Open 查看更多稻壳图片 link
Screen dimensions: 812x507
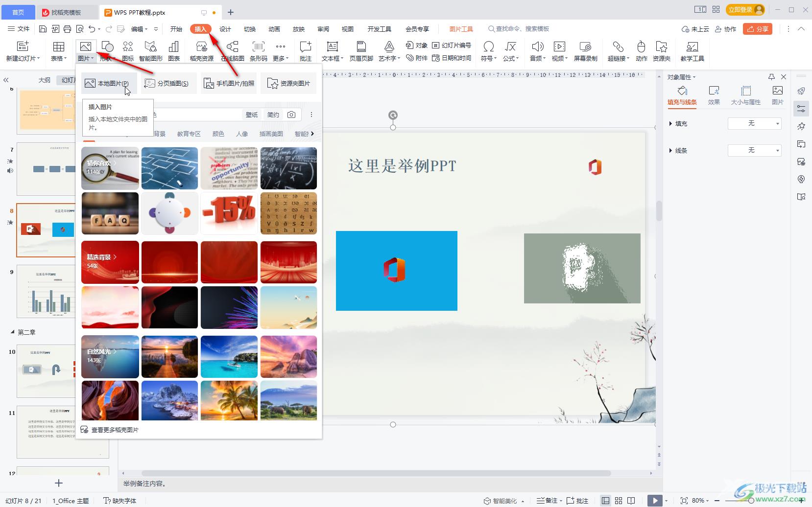pyautogui.click(x=110, y=430)
